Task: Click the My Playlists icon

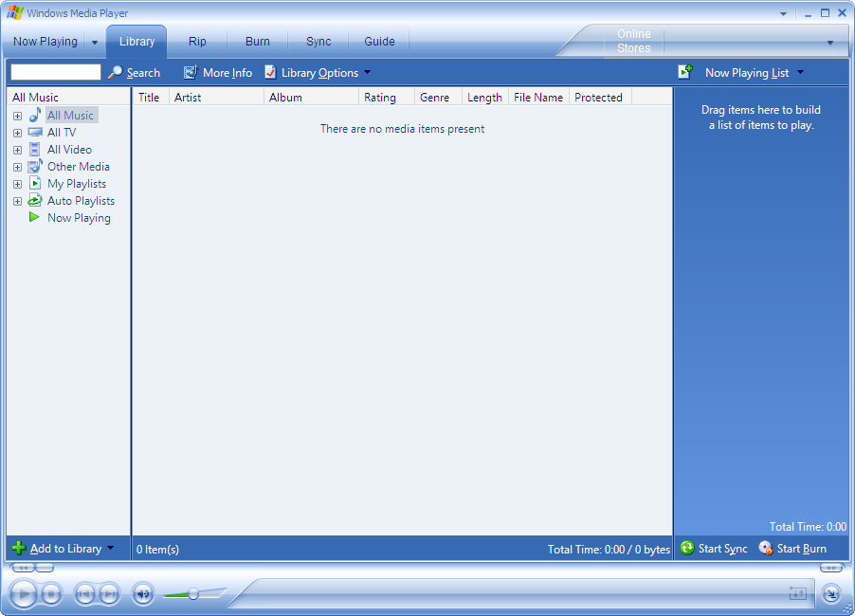Action: click(35, 183)
